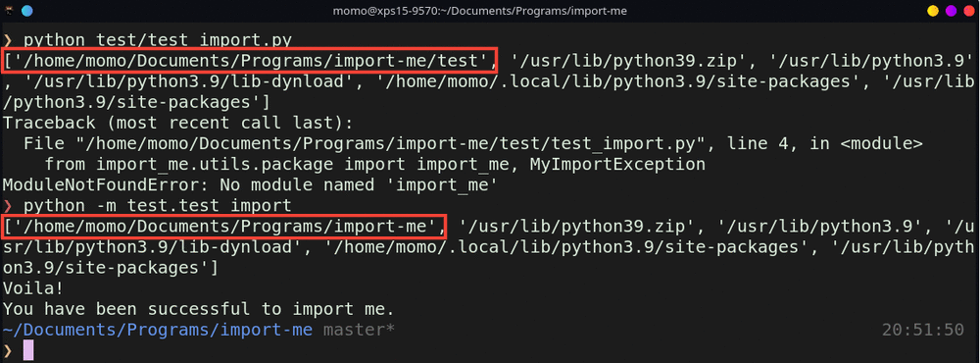
Task: Click the purple circle window button
Action: [x=951, y=11]
